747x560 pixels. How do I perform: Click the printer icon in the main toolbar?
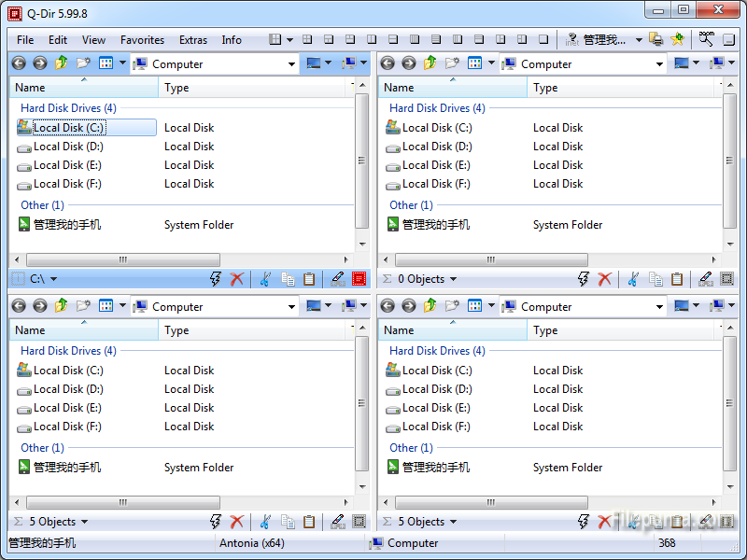pos(656,40)
